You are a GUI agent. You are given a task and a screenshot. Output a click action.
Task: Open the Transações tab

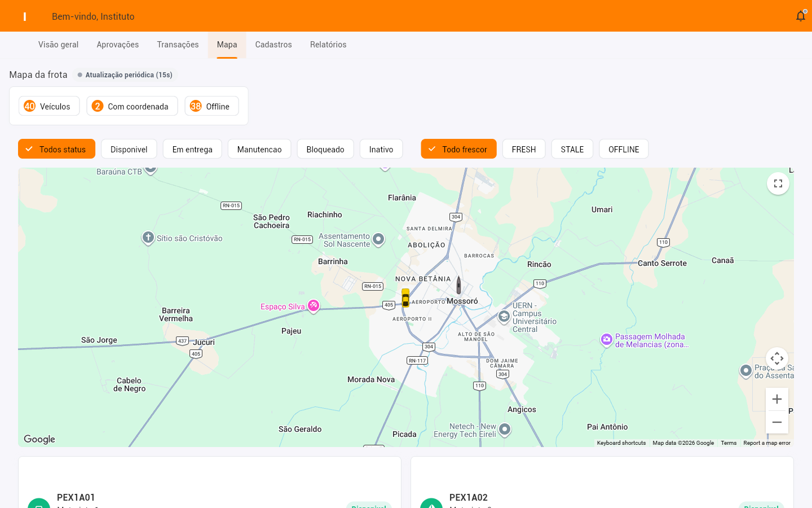178,45
